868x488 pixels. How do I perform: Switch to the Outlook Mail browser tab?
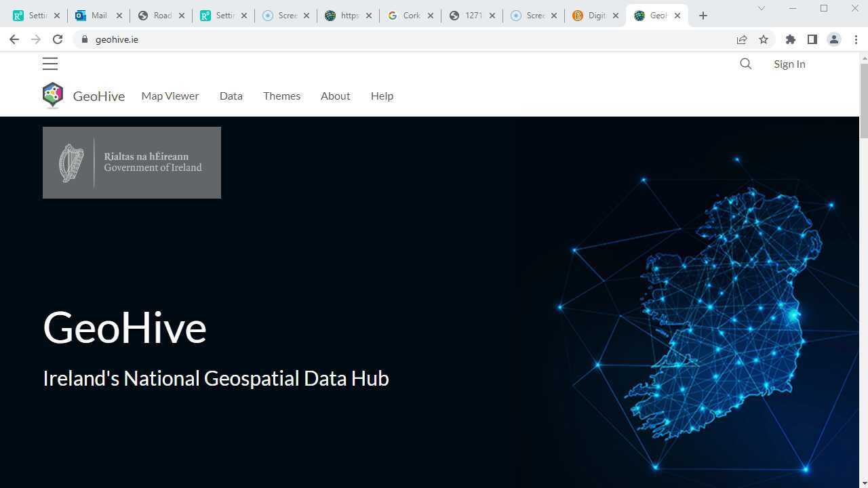[98, 15]
